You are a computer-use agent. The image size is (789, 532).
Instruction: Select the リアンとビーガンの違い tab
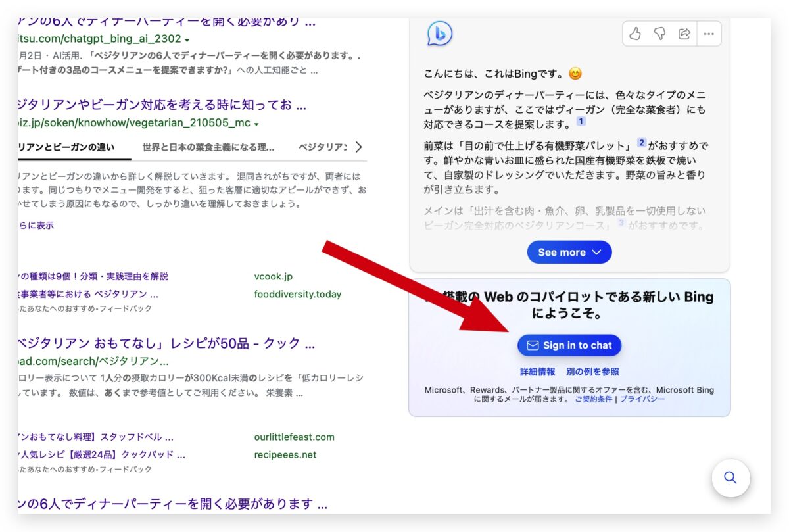[66, 147]
